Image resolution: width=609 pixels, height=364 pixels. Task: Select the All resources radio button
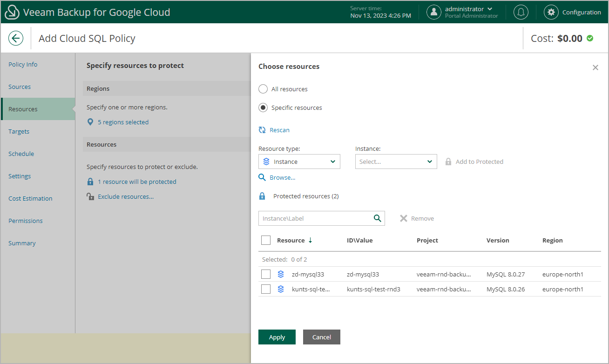263,89
